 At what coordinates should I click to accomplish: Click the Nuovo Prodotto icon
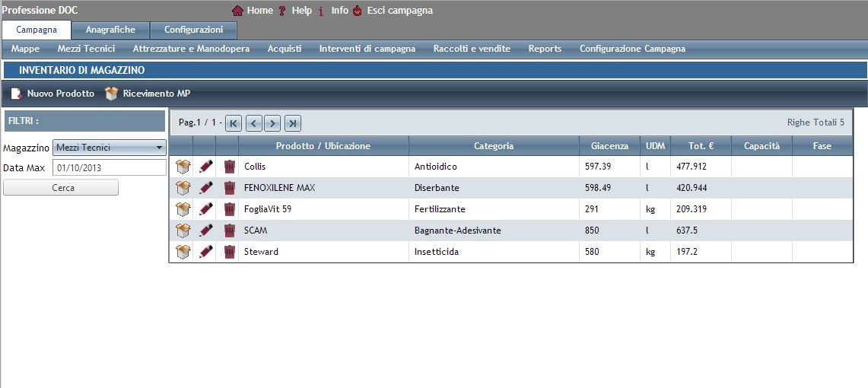tap(17, 94)
